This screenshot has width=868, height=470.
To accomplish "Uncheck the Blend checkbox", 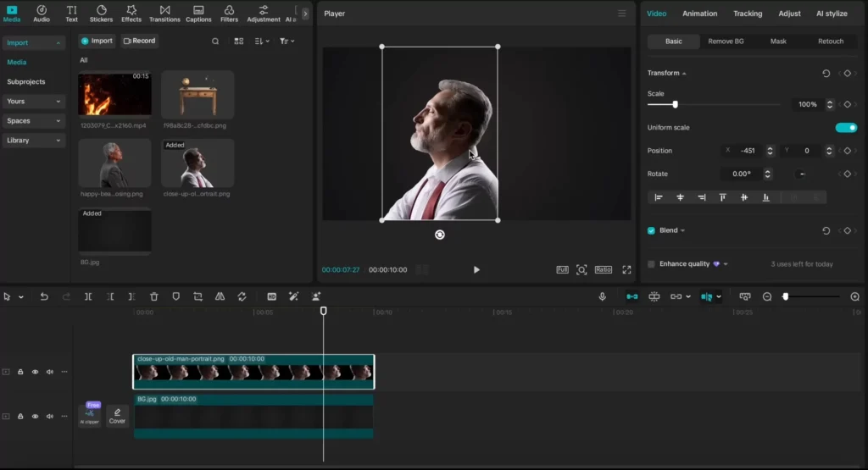I will 651,230.
